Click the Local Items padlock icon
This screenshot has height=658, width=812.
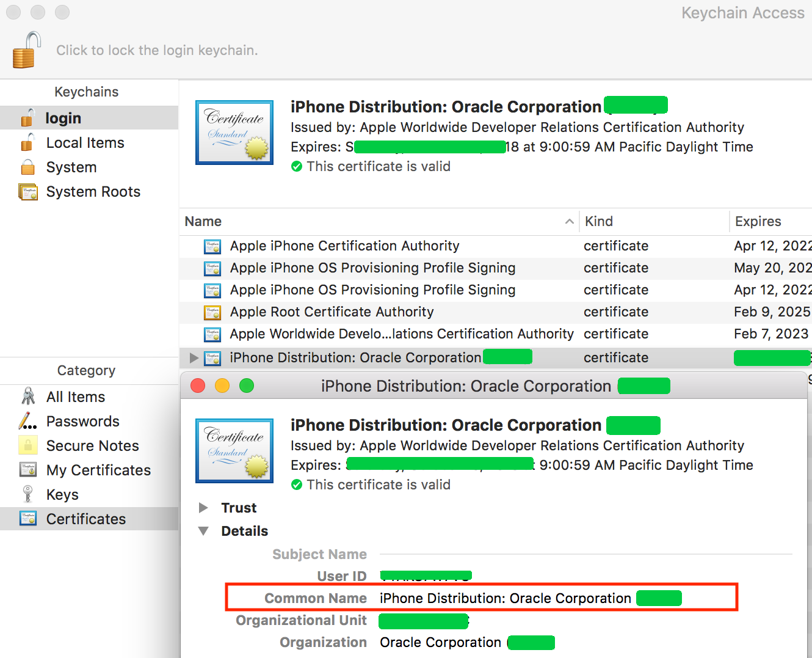pos(28,142)
